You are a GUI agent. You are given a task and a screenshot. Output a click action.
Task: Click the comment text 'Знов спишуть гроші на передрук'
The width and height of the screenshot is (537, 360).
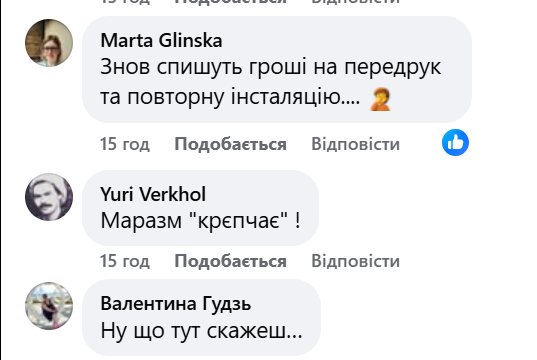point(271,67)
